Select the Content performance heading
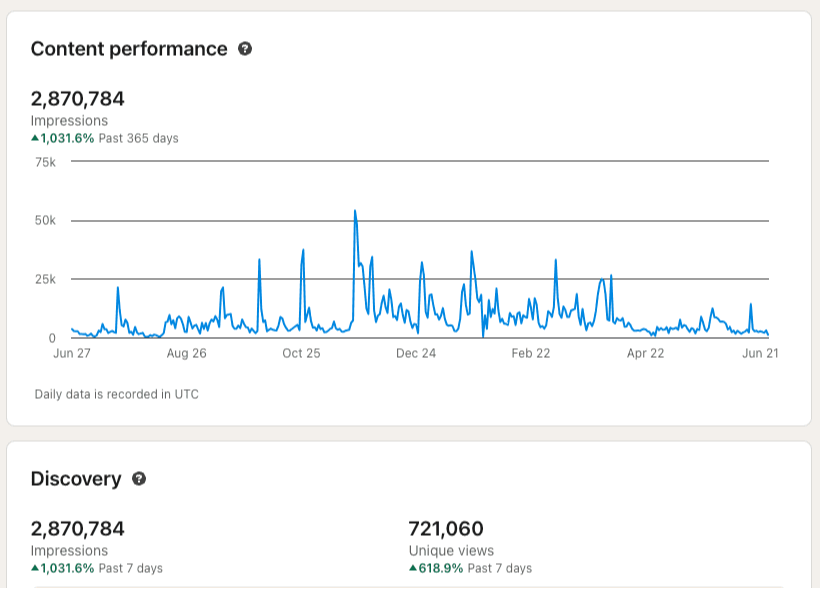The width and height of the screenshot is (820, 589). [129, 49]
